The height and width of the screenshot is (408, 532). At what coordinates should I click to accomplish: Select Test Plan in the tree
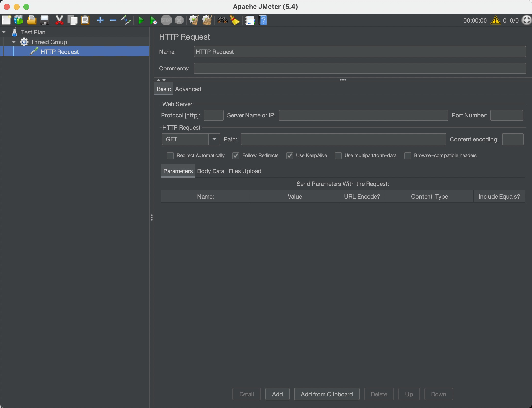pos(33,32)
